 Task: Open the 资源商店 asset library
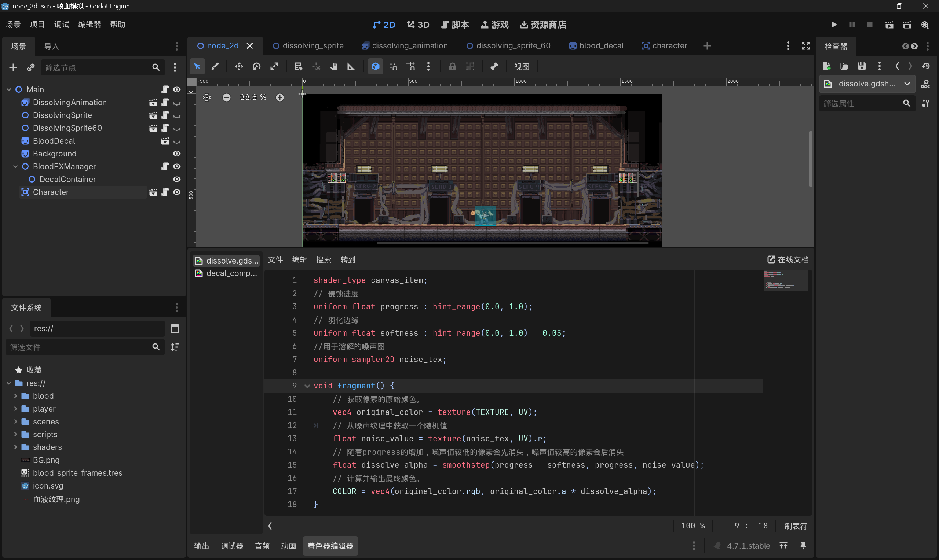pyautogui.click(x=543, y=25)
